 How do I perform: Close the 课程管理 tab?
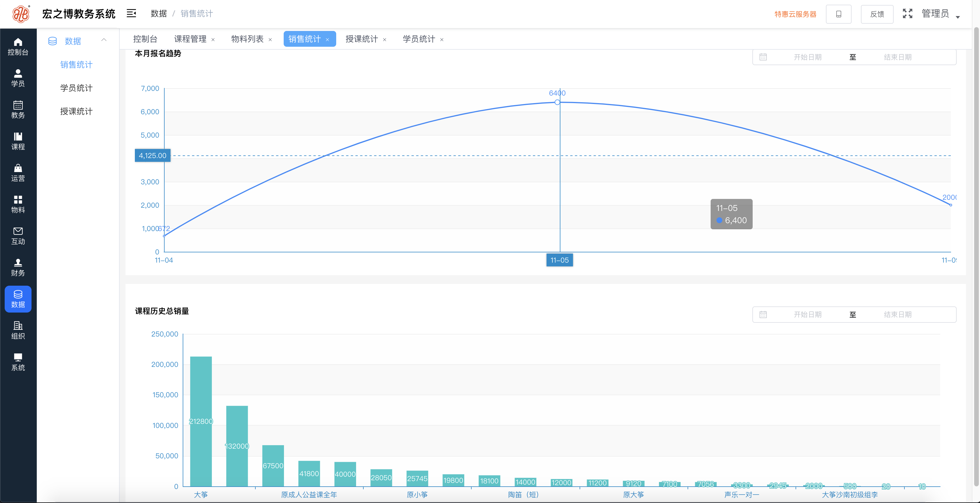coord(213,40)
